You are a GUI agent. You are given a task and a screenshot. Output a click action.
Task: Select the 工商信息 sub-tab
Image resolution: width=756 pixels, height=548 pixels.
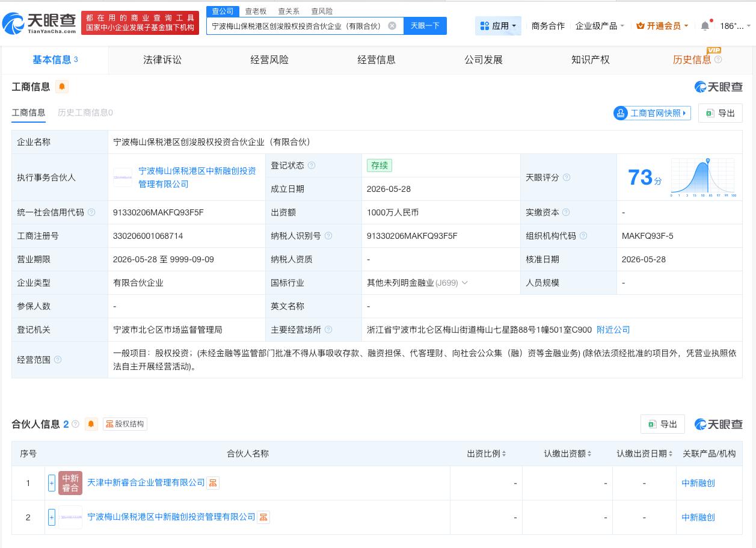pyautogui.click(x=28, y=112)
